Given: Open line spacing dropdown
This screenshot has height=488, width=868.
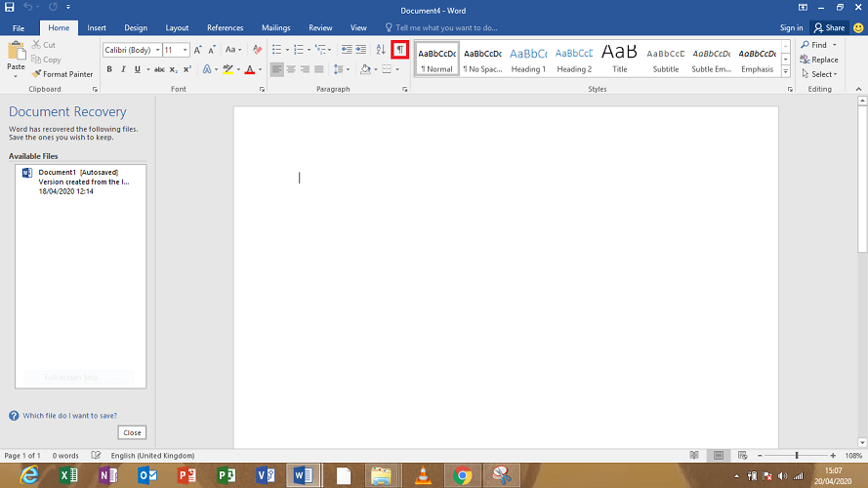Looking at the screenshot, I should [342, 69].
